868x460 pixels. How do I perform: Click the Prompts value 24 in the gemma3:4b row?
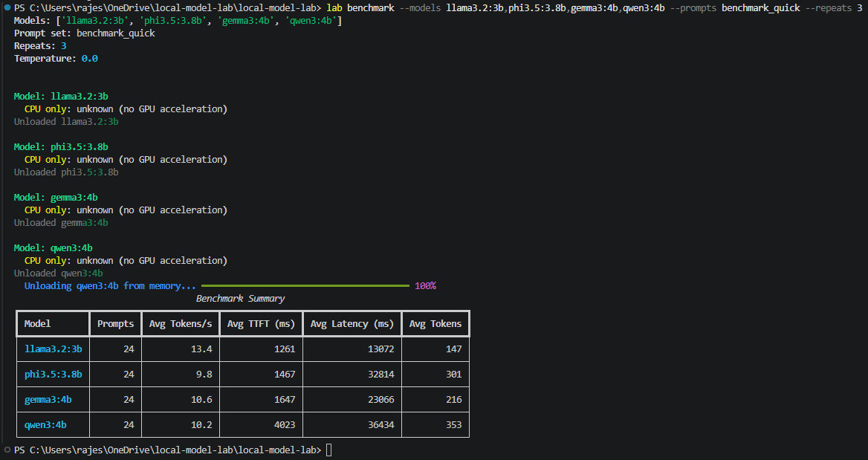tap(129, 400)
